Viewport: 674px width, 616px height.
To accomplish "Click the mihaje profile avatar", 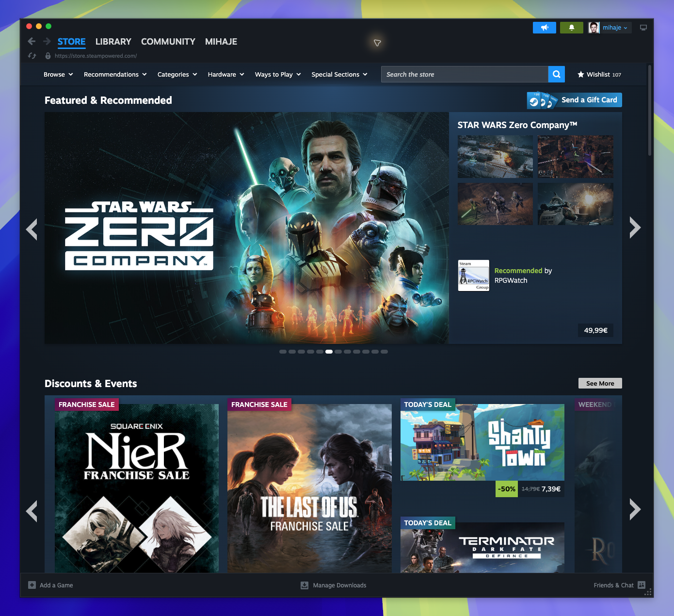I will 594,28.
